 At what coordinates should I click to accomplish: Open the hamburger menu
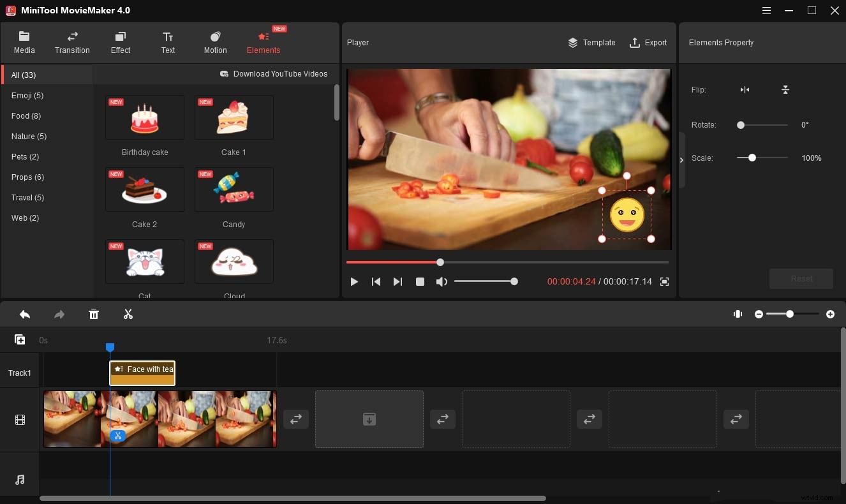click(766, 10)
